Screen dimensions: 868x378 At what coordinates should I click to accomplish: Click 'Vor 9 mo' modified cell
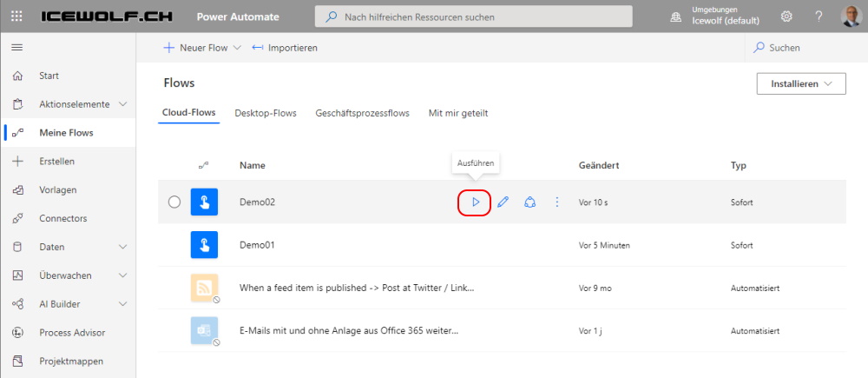595,288
